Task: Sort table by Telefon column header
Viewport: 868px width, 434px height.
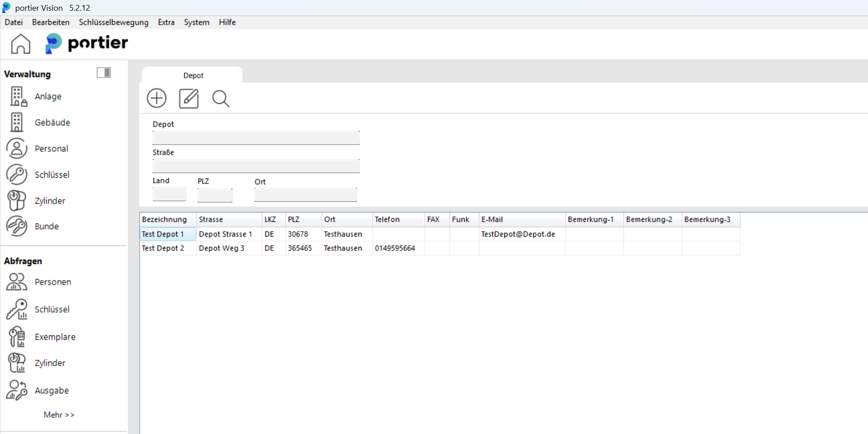Action: [x=399, y=220]
